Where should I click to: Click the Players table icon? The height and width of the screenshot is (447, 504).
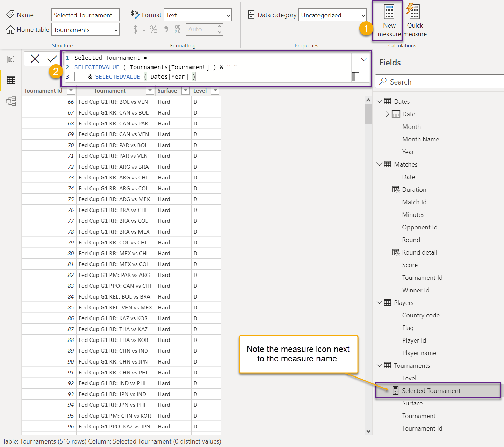pyautogui.click(x=388, y=302)
